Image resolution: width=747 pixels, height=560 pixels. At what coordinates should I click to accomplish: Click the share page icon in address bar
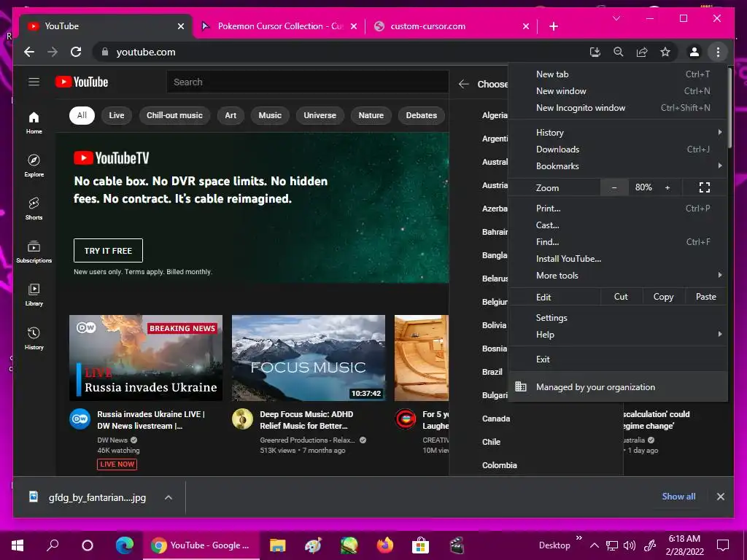pos(642,52)
